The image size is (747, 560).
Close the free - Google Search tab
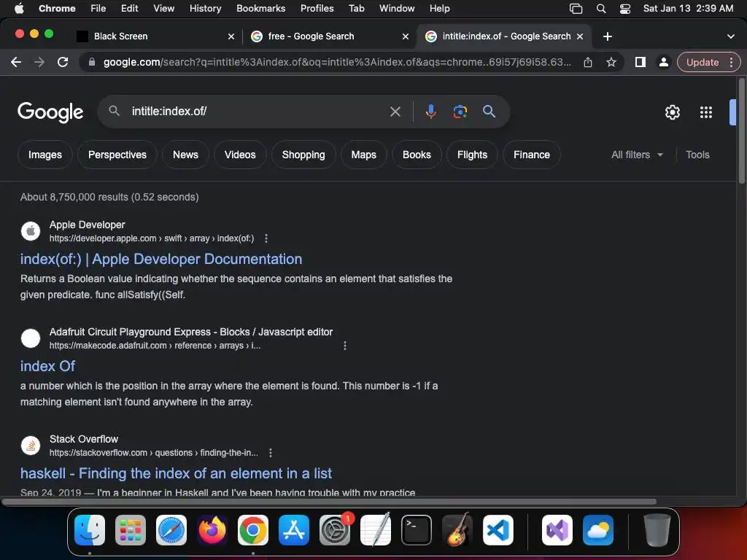point(406,36)
